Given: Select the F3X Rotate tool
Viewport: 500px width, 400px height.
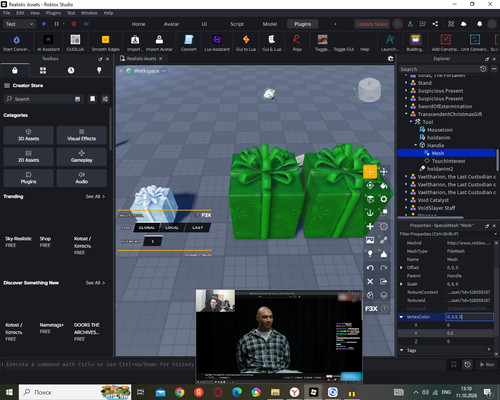Looking at the screenshot, I should 370,185.
